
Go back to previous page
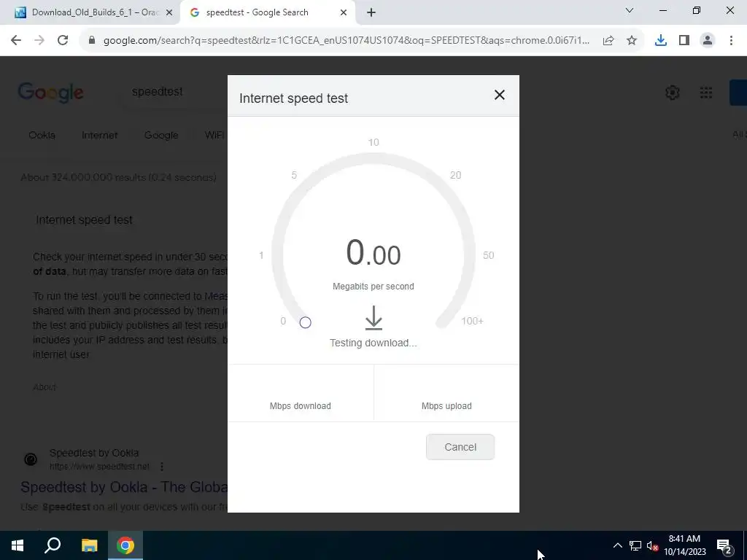coord(16,41)
